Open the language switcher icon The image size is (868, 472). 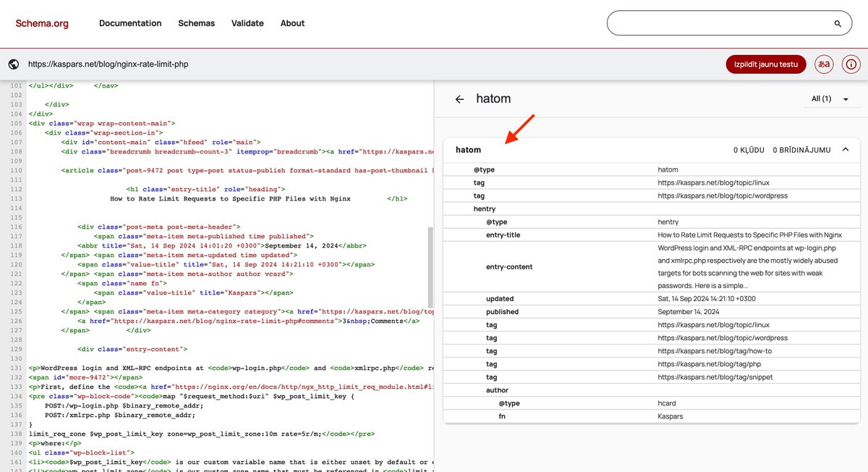click(x=823, y=64)
